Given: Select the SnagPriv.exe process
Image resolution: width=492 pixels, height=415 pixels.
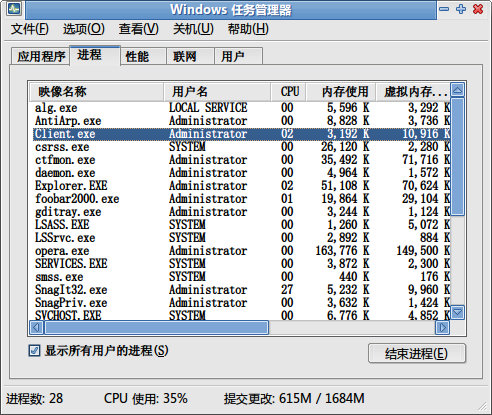Looking at the screenshot, I should tap(241, 303).
